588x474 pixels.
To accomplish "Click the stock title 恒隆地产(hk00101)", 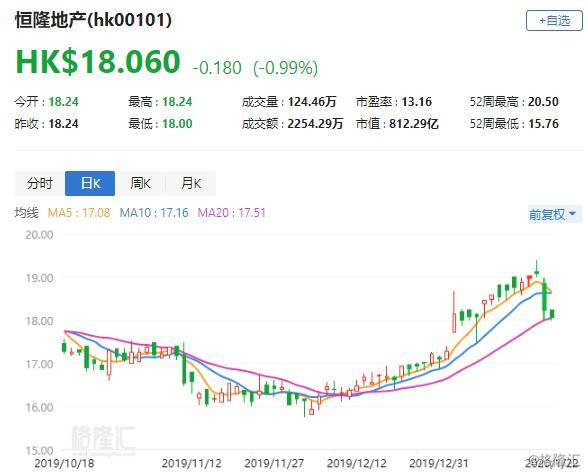I will 93,20.
